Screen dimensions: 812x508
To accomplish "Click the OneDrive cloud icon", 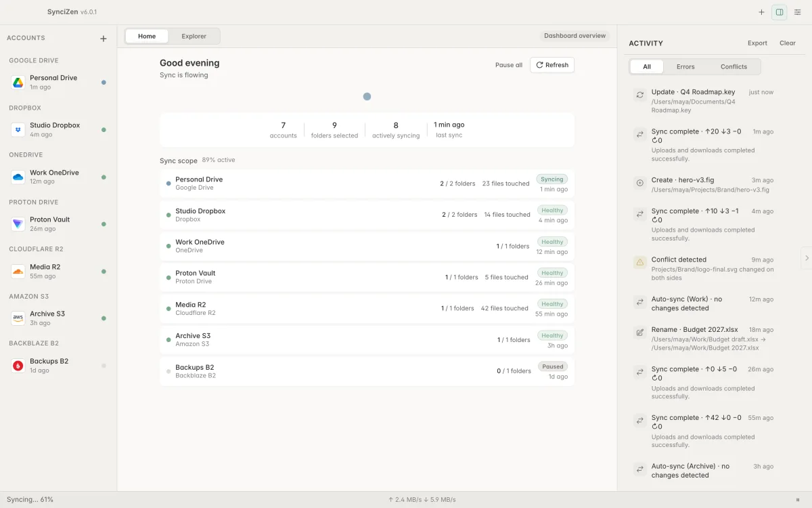I will pos(18,177).
